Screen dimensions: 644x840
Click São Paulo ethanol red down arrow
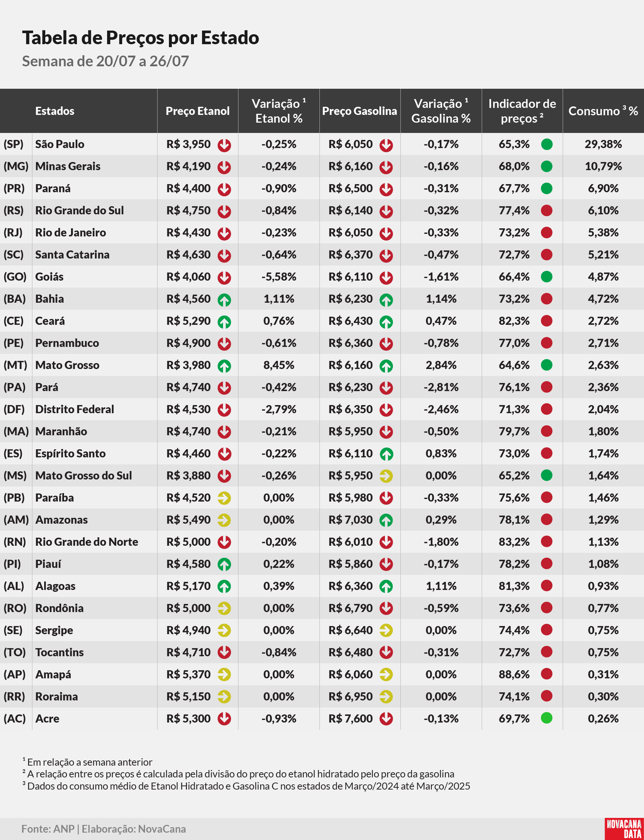[224, 145]
